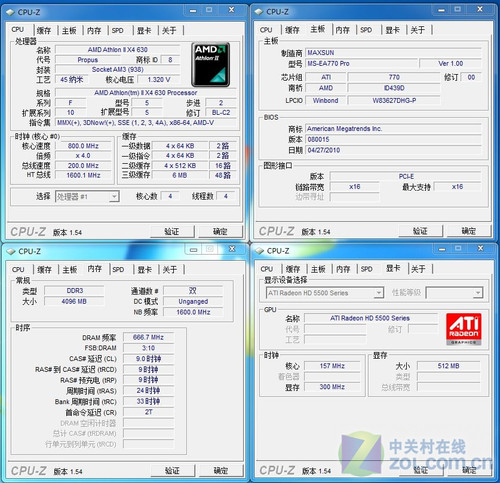Minimize the top-right CPU-Z window
This screenshot has height=483, width=500.
441,10
